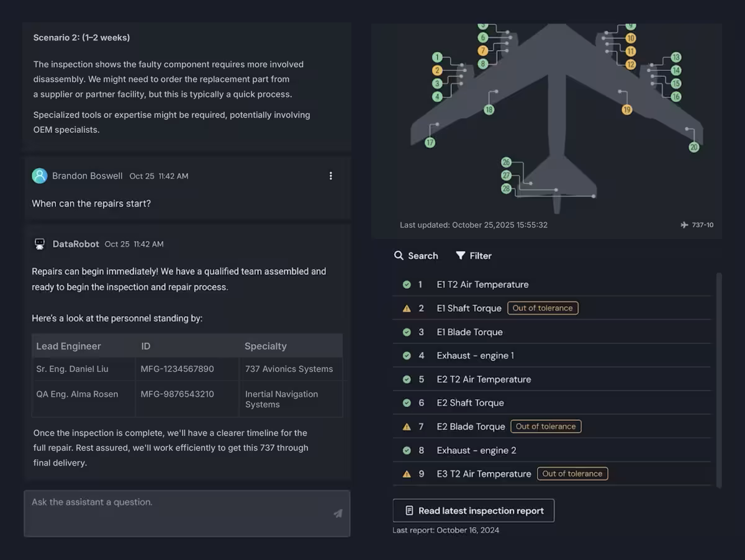Select sensor marker 13 on right engine
Screen dimensions: 745x560
click(x=676, y=57)
